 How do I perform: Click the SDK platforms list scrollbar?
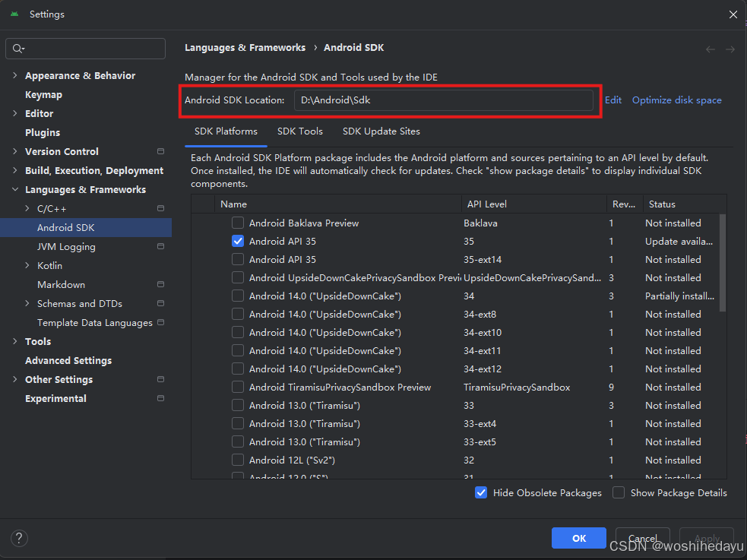tap(723, 263)
